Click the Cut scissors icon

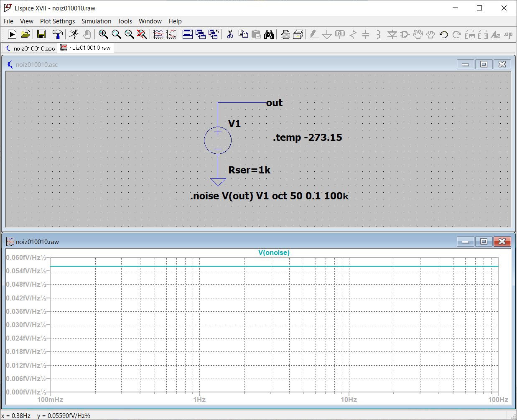coord(230,34)
